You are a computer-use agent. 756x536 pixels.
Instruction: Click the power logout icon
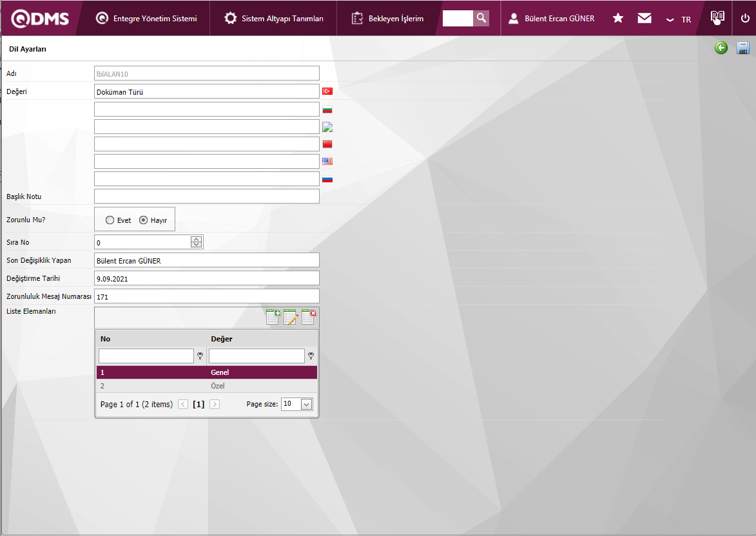(745, 18)
